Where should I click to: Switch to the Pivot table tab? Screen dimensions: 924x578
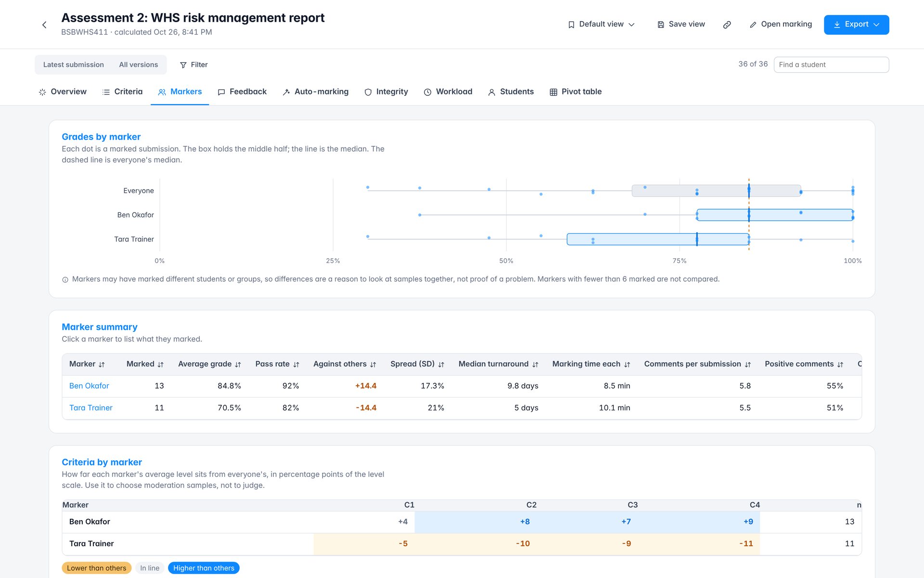point(576,92)
